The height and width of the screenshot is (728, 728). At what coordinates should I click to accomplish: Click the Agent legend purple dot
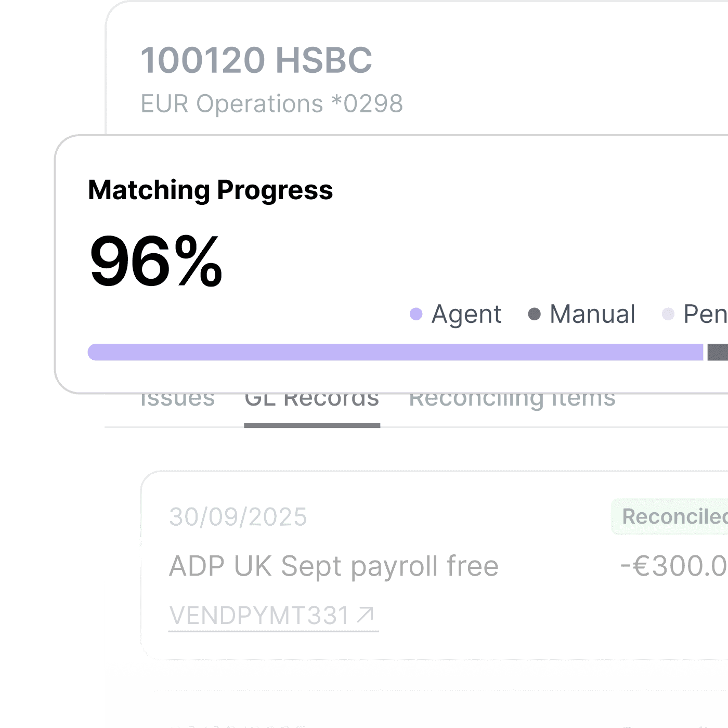[416, 314]
